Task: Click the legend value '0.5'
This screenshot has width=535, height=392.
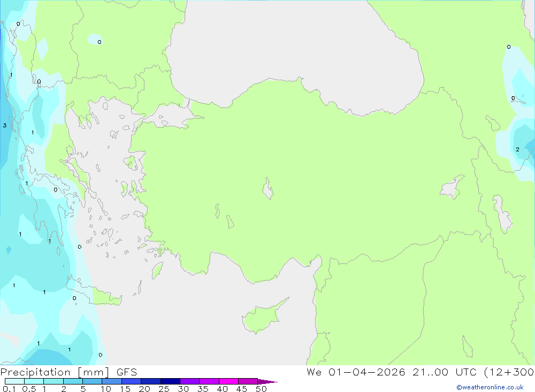Action: (29, 389)
